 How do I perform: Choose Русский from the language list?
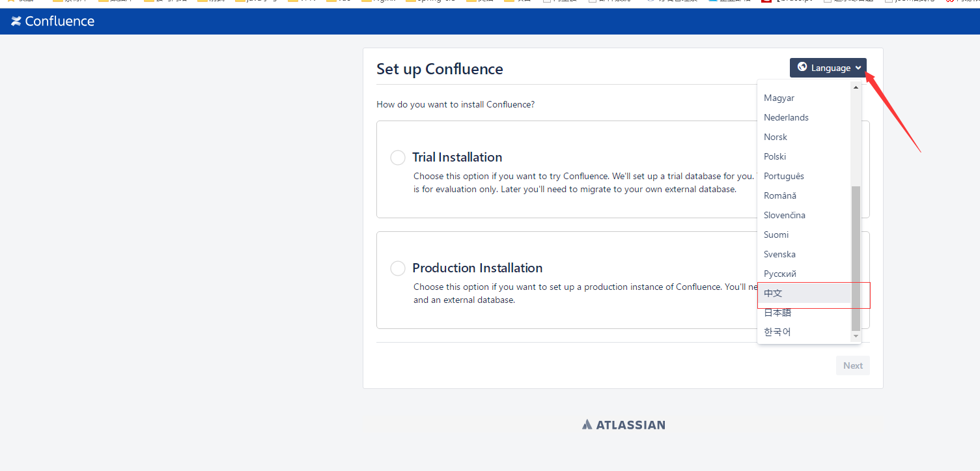(804, 274)
